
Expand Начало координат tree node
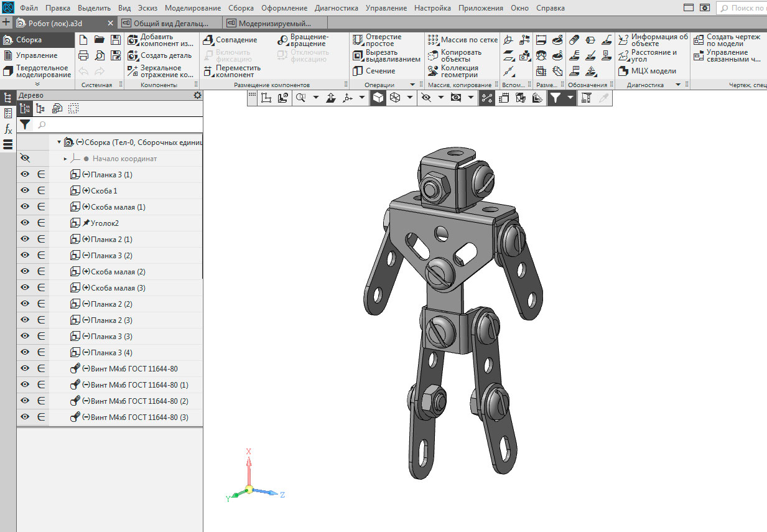pos(65,159)
